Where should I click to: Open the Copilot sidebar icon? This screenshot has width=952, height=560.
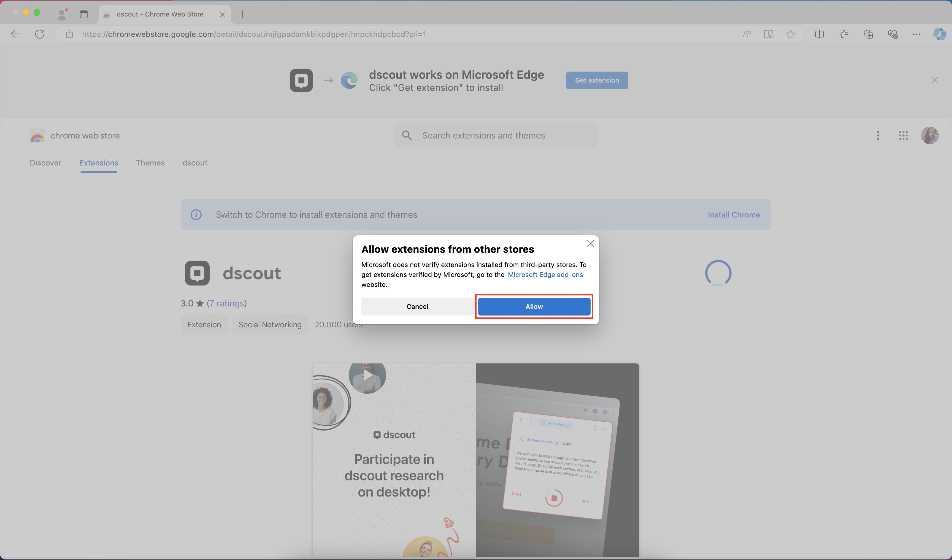click(x=940, y=34)
